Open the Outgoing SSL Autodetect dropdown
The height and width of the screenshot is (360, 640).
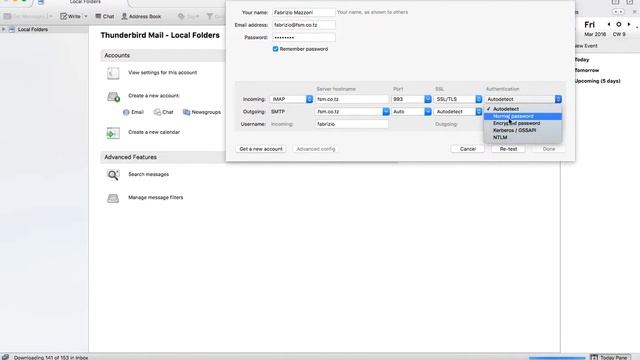(458, 111)
